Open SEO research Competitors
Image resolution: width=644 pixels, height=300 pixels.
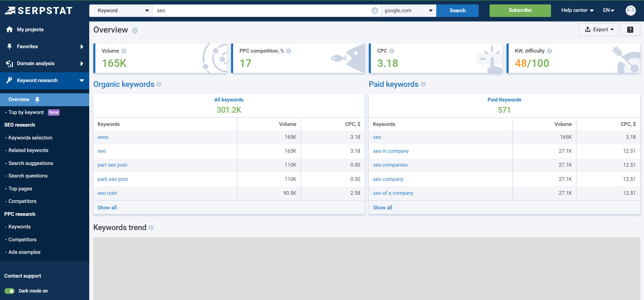22,201
